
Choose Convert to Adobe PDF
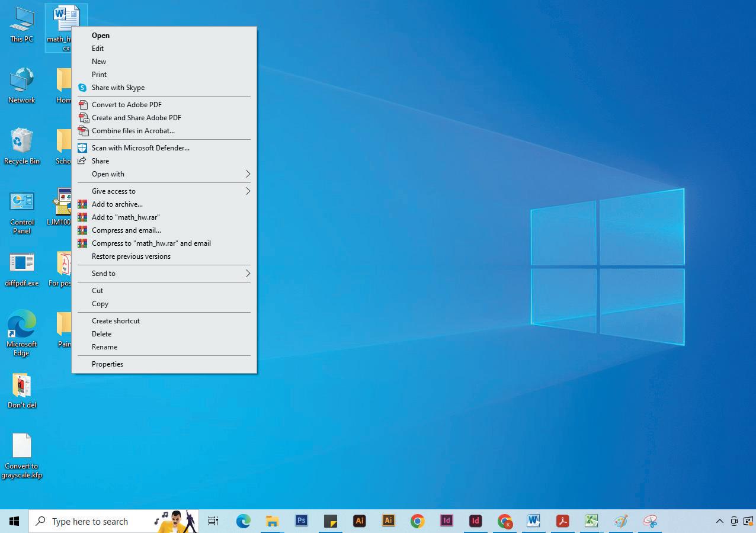click(x=164, y=105)
